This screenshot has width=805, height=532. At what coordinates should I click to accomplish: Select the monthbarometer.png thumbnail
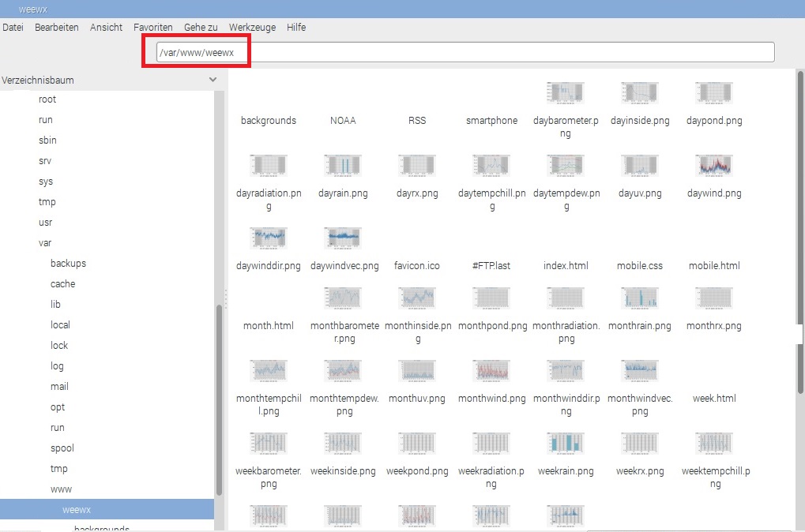[342, 298]
